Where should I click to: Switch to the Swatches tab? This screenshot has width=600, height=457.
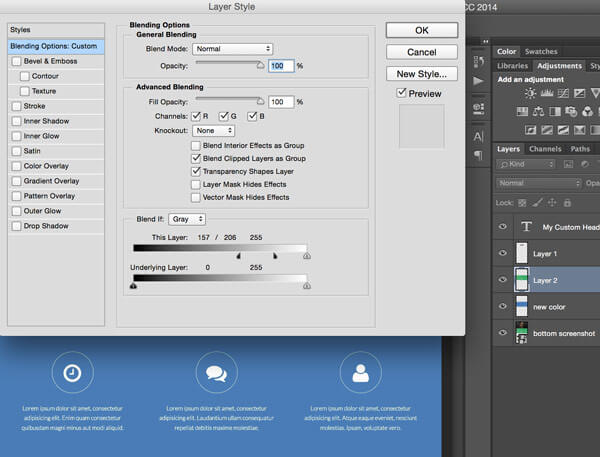pos(541,51)
